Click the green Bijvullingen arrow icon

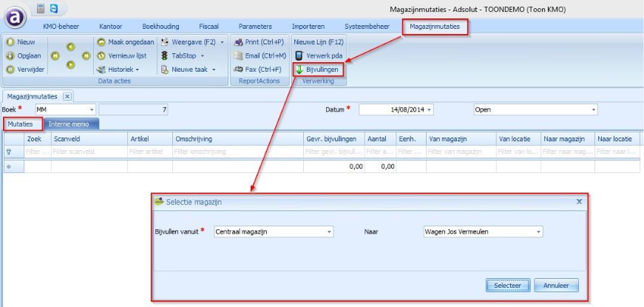coord(299,70)
